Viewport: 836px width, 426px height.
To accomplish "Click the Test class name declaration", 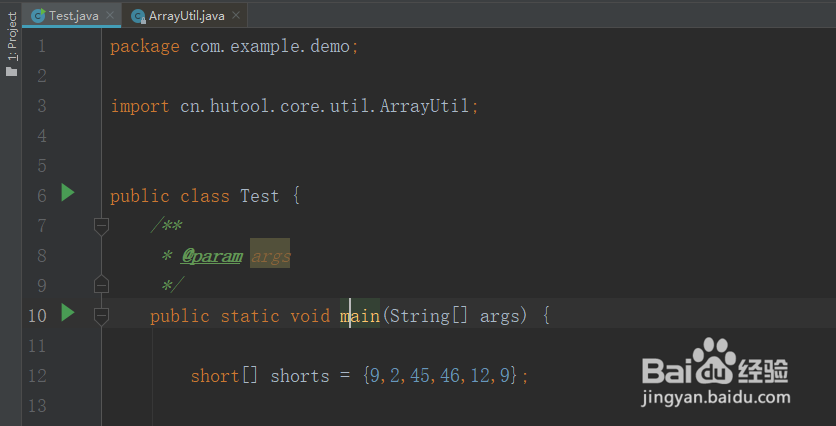I will (259, 196).
